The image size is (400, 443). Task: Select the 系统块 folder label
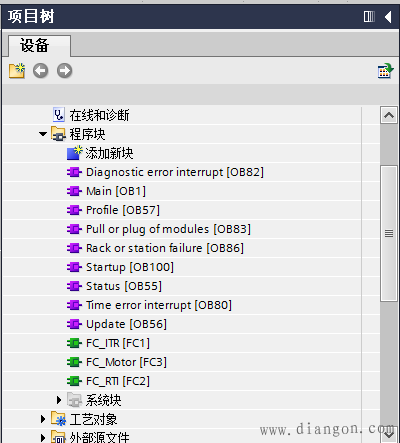pyautogui.click(x=103, y=400)
